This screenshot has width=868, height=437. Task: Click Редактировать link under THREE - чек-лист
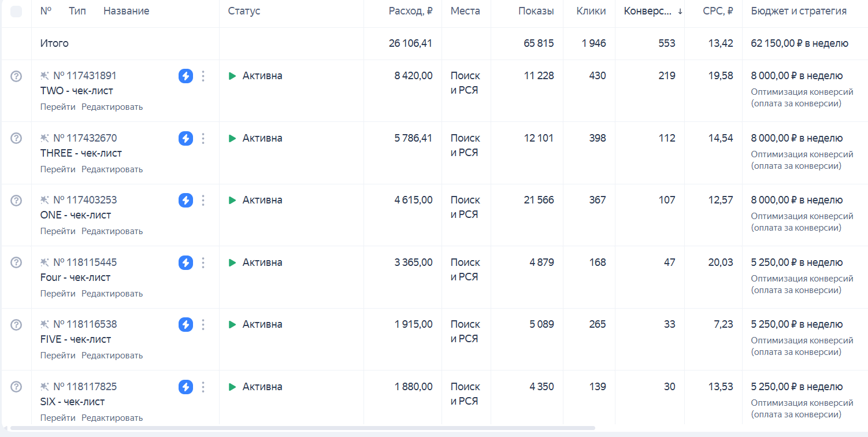112,169
